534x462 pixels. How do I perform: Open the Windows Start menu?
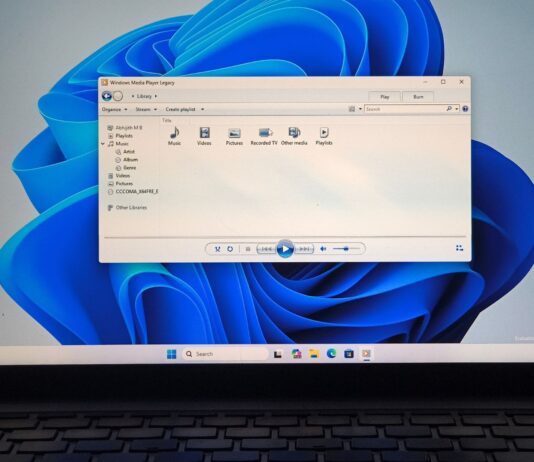[x=171, y=354]
